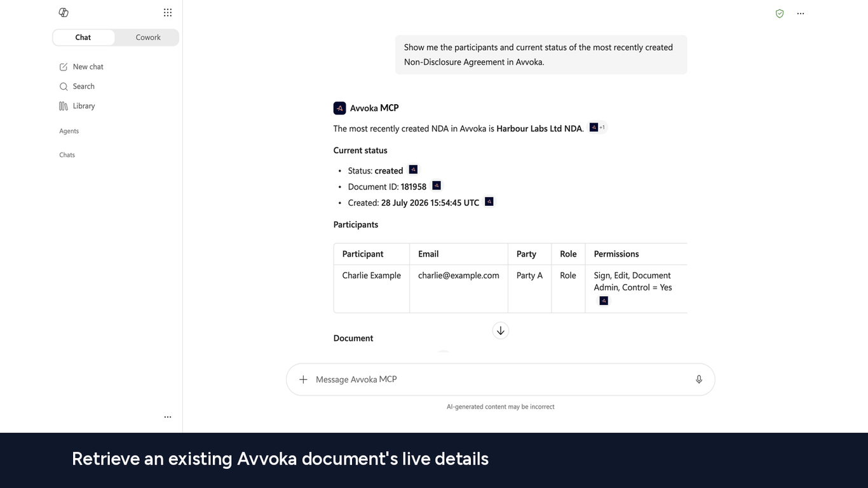Screen dimensions: 868x488
Task: Click the green shield protection icon
Action: tap(780, 13)
